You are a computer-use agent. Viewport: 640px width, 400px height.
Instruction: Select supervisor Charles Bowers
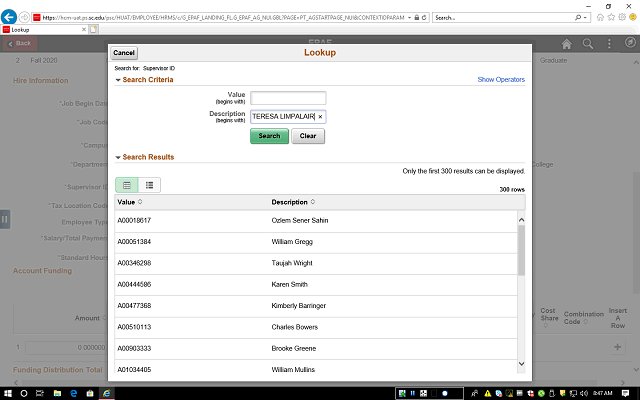(x=295, y=327)
